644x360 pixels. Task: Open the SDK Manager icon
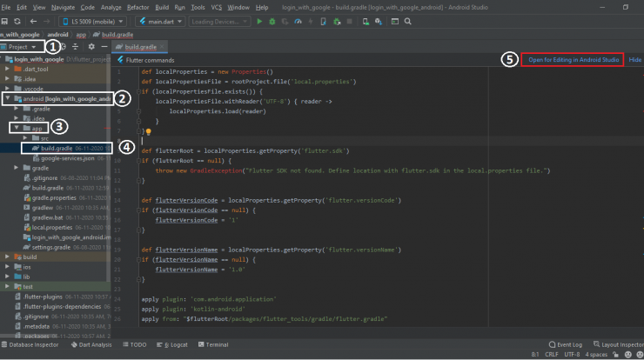[379, 22]
